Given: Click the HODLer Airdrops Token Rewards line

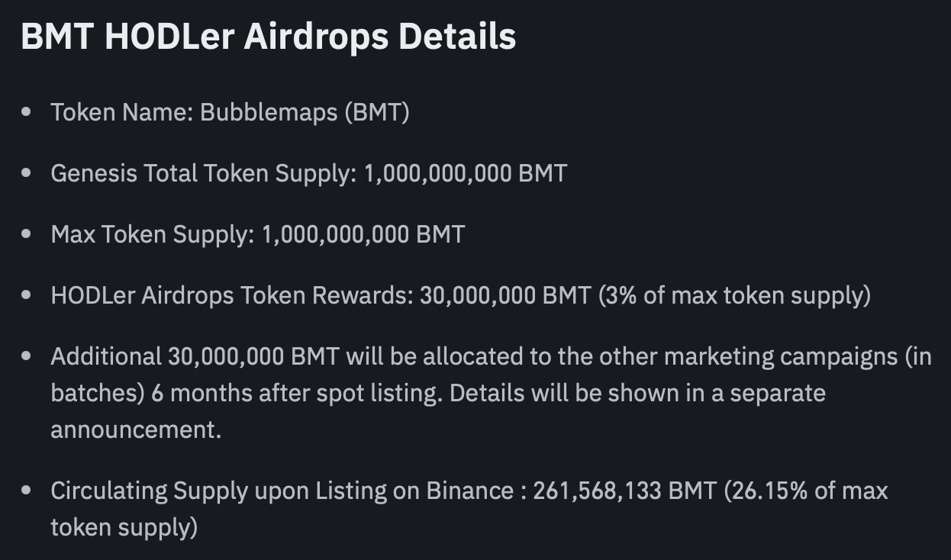Looking at the screenshot, I should pos(460,295).
